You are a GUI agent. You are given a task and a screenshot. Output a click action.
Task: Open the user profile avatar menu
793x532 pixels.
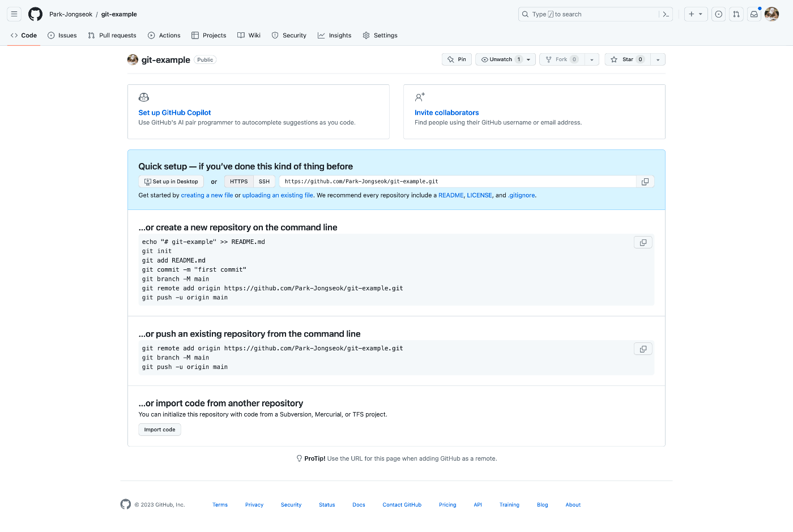point(771,14)
